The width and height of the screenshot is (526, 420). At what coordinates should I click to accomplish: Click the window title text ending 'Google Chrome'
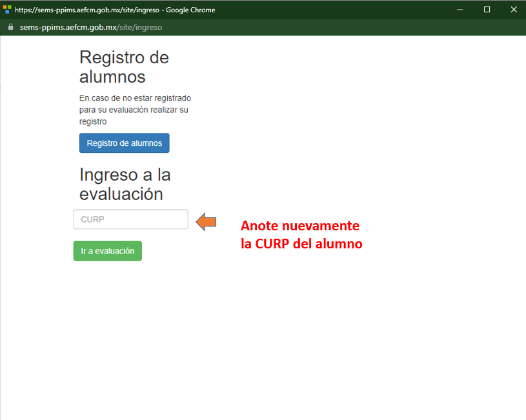click(115, 10)
